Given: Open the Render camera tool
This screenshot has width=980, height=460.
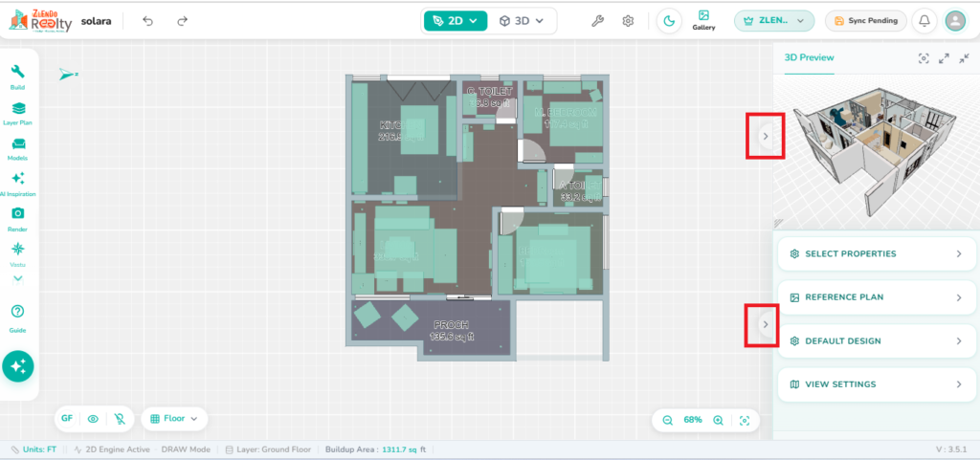Looking at the screenshot, I should 18,220.
